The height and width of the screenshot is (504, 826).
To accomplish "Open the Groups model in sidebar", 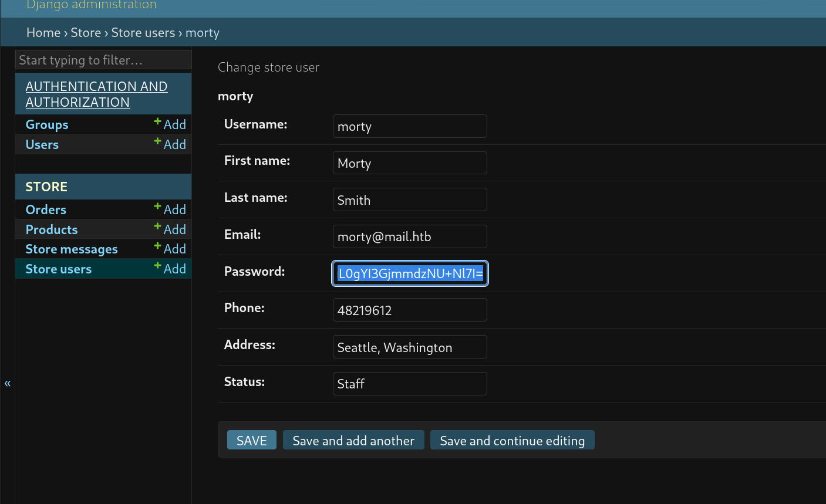I will [x=47, y=125].
